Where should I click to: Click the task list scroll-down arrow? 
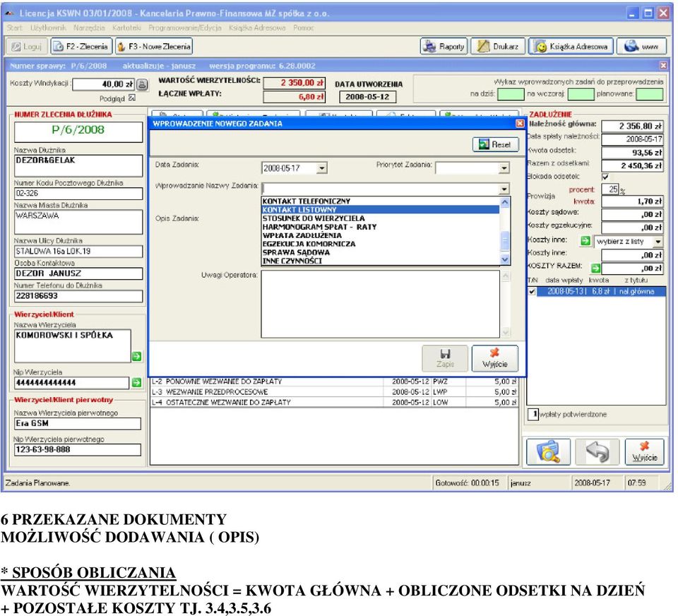tap(504, 259)
